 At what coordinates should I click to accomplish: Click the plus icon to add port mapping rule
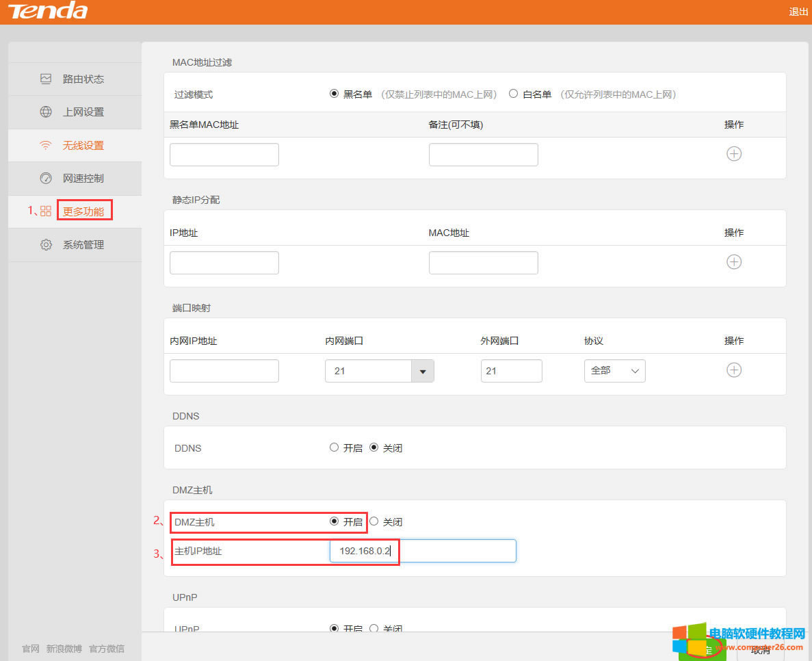coord(734,370)
